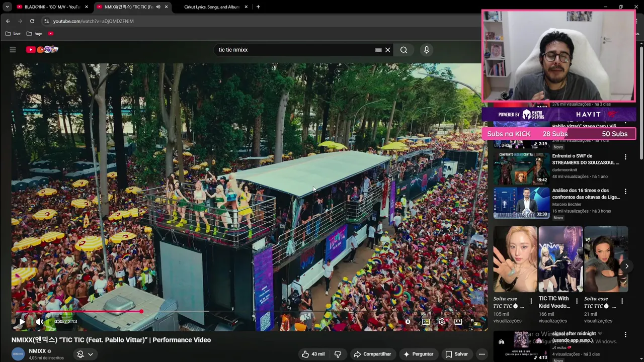Play the first Solta esse TIC TIC short
The height and width of the screenshot is (362, 644).
(x=515, y=259)
